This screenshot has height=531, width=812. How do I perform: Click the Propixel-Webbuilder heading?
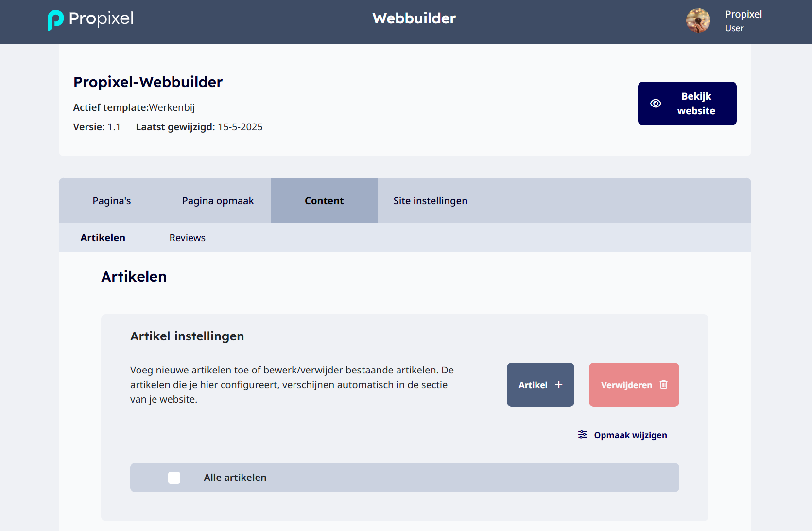coord(148,82)
